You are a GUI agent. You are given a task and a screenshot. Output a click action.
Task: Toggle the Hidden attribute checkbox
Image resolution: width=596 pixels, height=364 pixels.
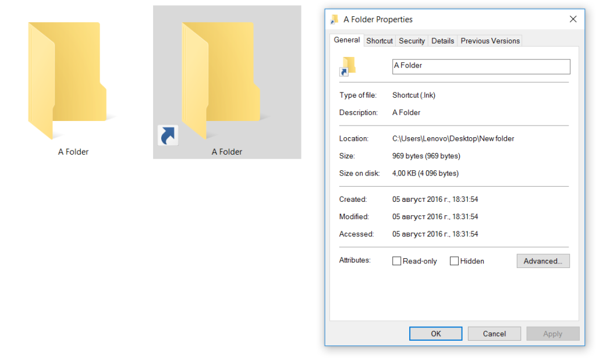coord(455,261)
